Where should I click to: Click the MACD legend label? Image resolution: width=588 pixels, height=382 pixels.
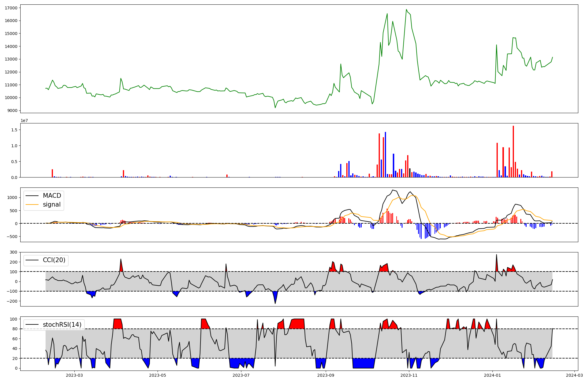click(x=52, y=196)
